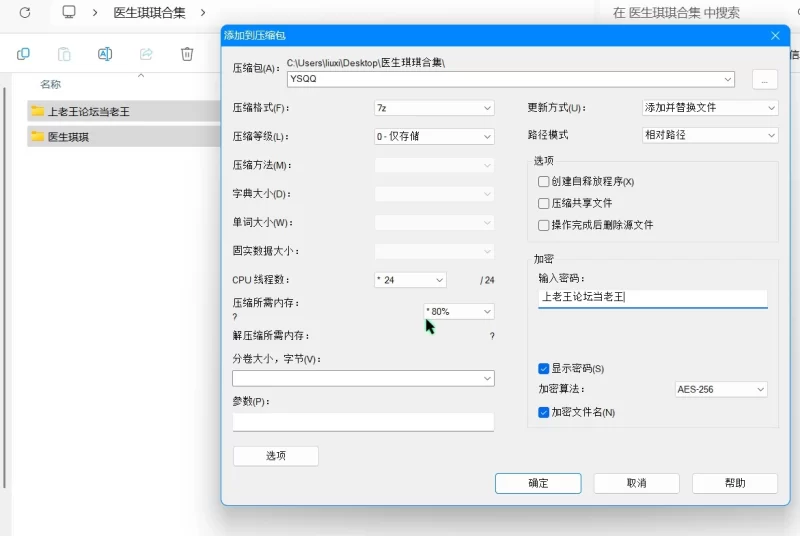Click the Explorer paste clipboard icon
The width and height of the screenshot is (800, 536).
click(64, 54)
